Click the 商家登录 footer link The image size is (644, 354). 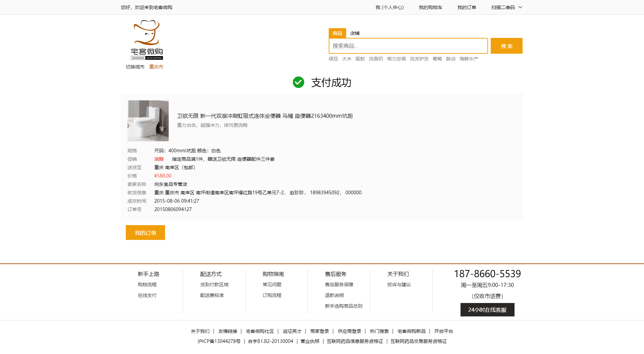click(319, 331)
